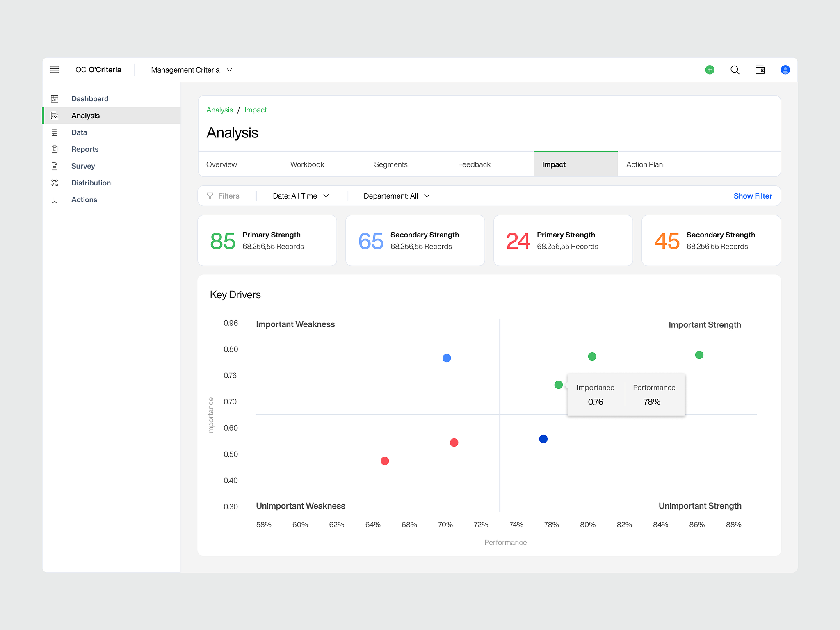
Task: Open Reports using its sidebar icon
Action: pyautogui.click(x=55, y=149)
